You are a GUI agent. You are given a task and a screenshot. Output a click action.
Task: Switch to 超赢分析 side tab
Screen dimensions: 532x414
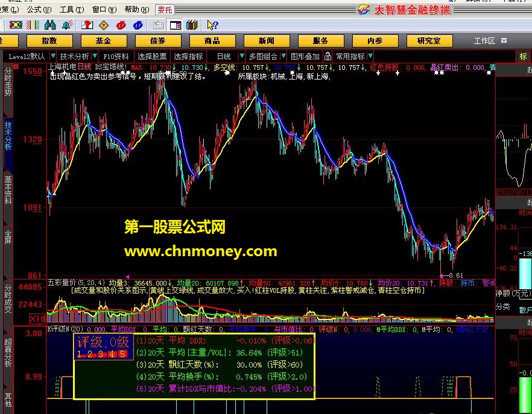pyautogui.click(x=8, y=353)
